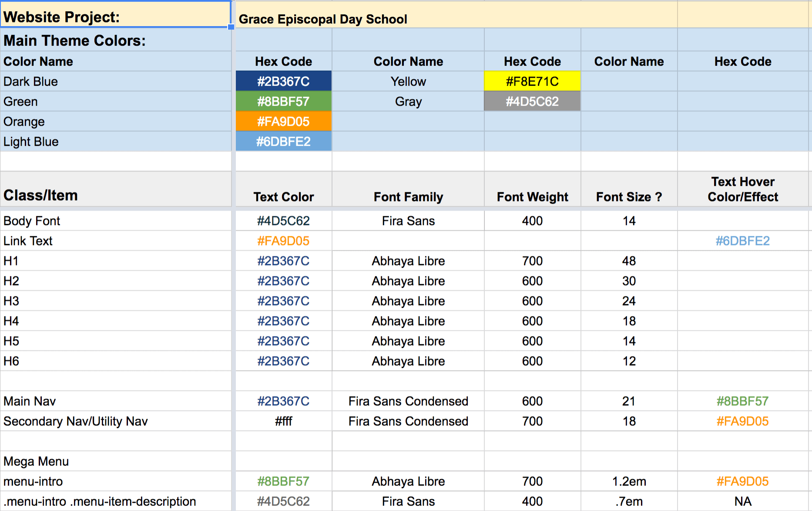Select the 'H2' row label
812x511 pixels.
(116, 281)
